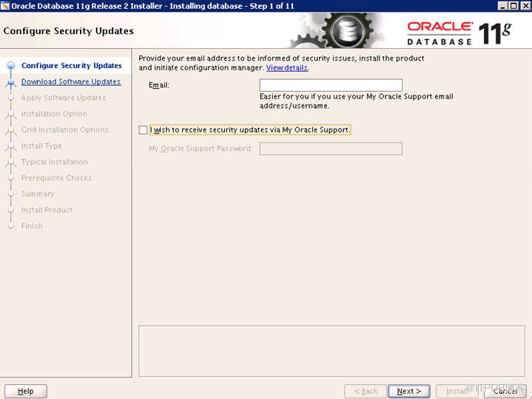Click Summary step label
The height and width of the screenshot is (399, 532).
[38, 194]
